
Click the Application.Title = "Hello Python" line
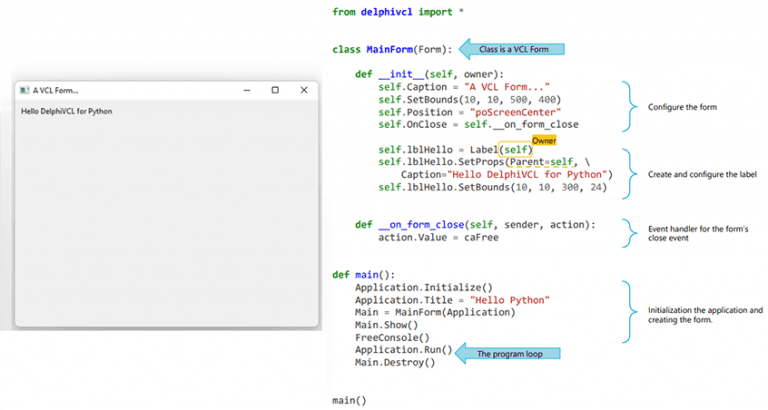point(453,300)
